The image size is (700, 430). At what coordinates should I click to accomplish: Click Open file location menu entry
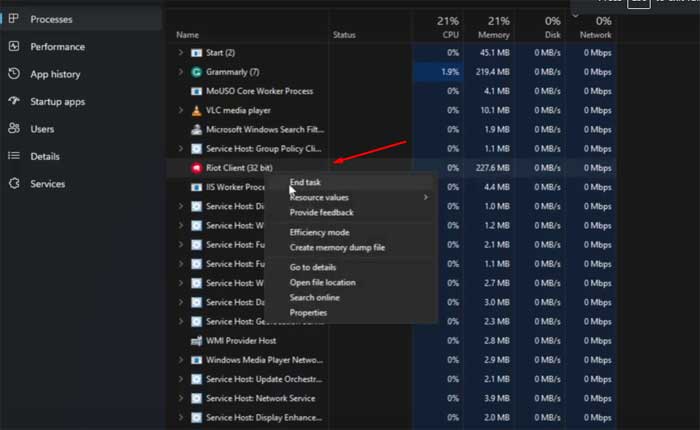(322, 282)
